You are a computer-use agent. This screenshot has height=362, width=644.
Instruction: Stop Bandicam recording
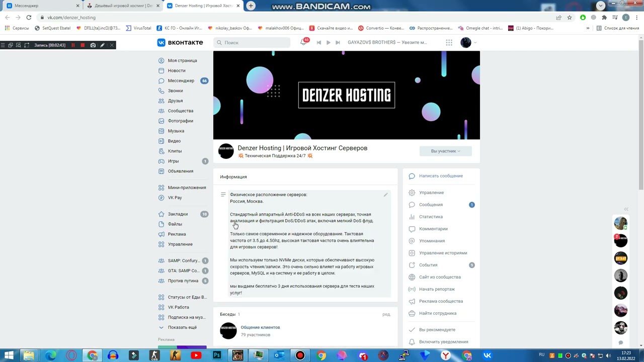tap(83, 45)
